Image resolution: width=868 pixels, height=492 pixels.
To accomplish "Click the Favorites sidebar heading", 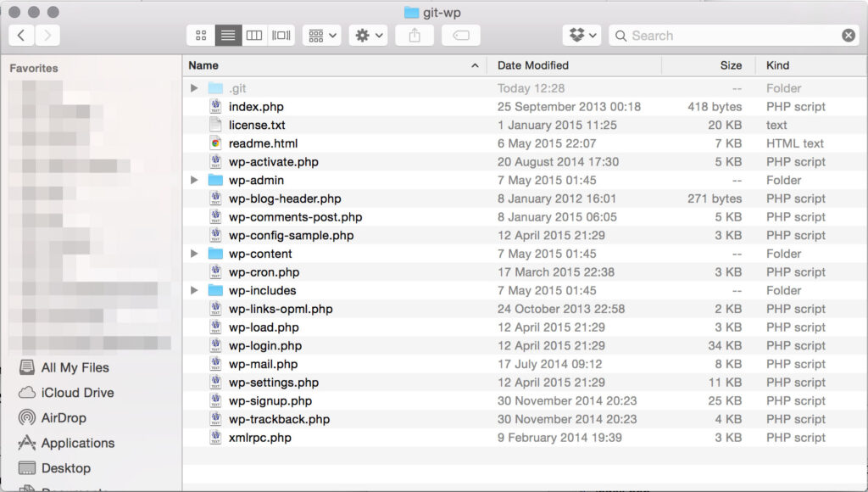I will coord(34,68).
